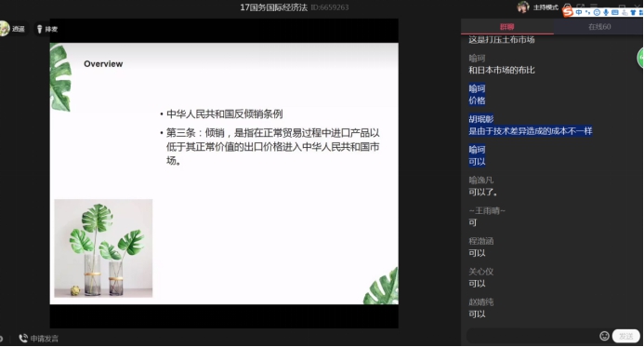Click the 申请发言 request-to-speak button
This screenshot has width=644, height=347.
click(38, 339)
